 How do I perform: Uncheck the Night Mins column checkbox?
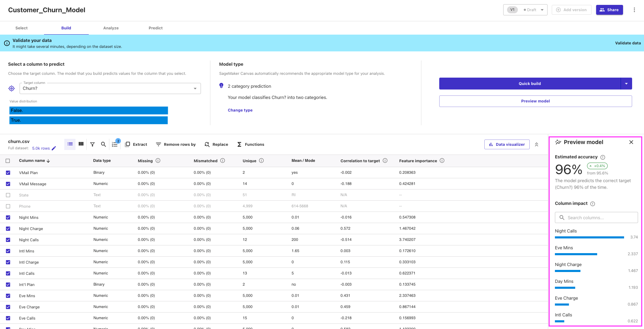tap(8, 217)
